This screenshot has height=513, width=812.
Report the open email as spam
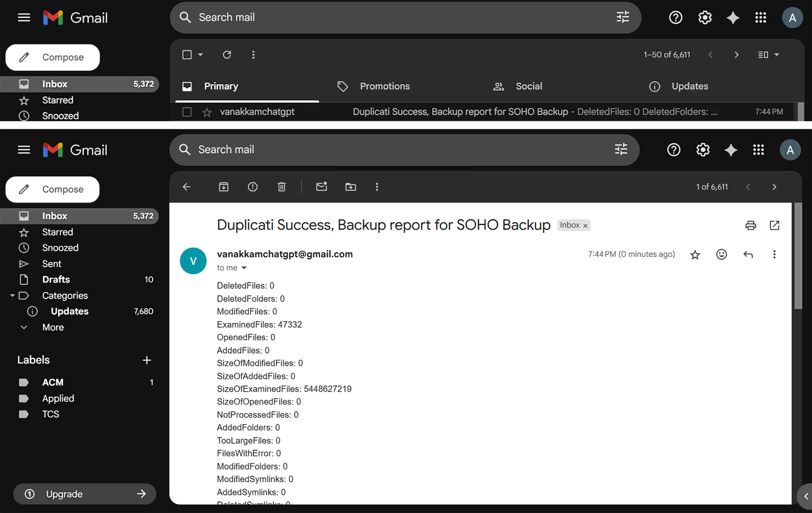(x=253, y=187)
